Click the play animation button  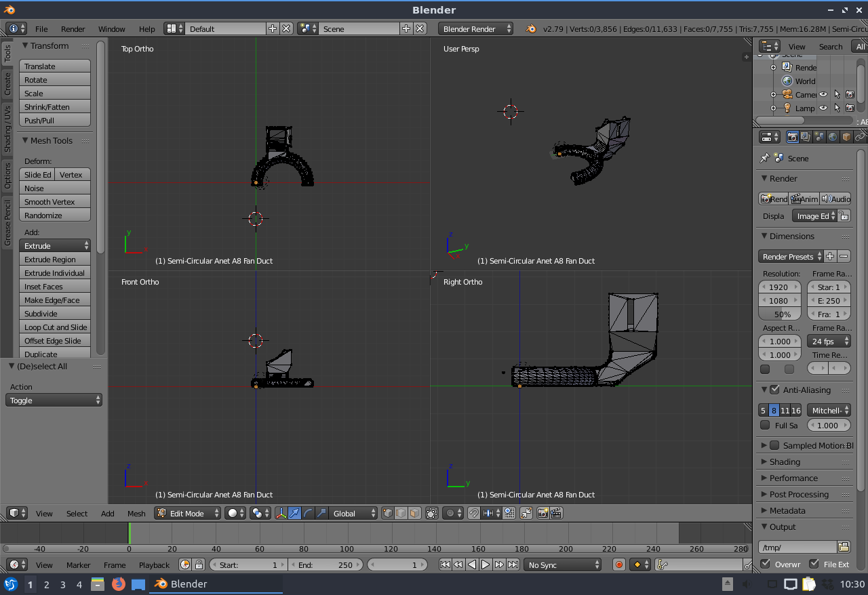coord(486,565)
